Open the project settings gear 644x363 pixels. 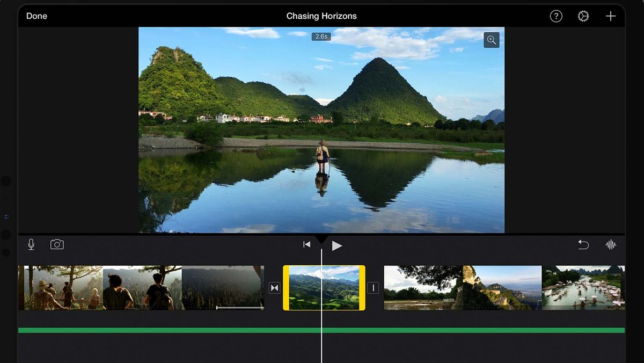[x=583, y=16]
